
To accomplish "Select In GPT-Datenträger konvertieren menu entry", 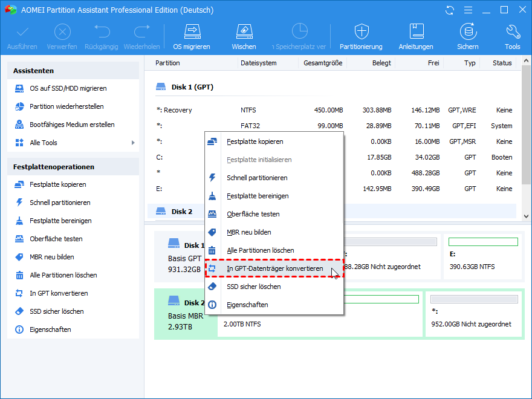I will pyautogui.click(x=274, y=268).
